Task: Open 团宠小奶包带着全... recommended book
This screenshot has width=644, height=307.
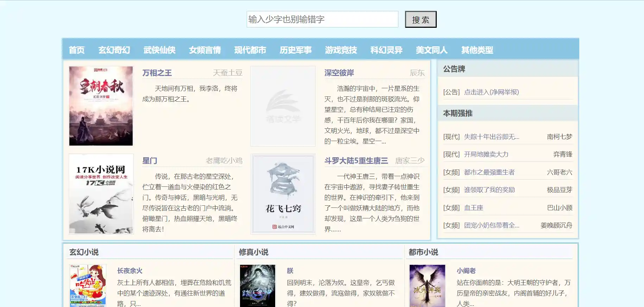Action: [492, 225]
